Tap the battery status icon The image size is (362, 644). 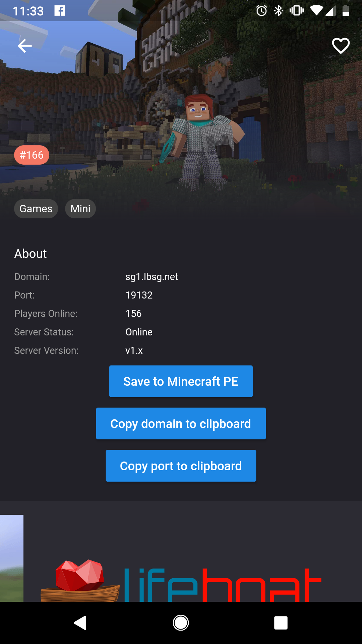[x=346, y=11]
